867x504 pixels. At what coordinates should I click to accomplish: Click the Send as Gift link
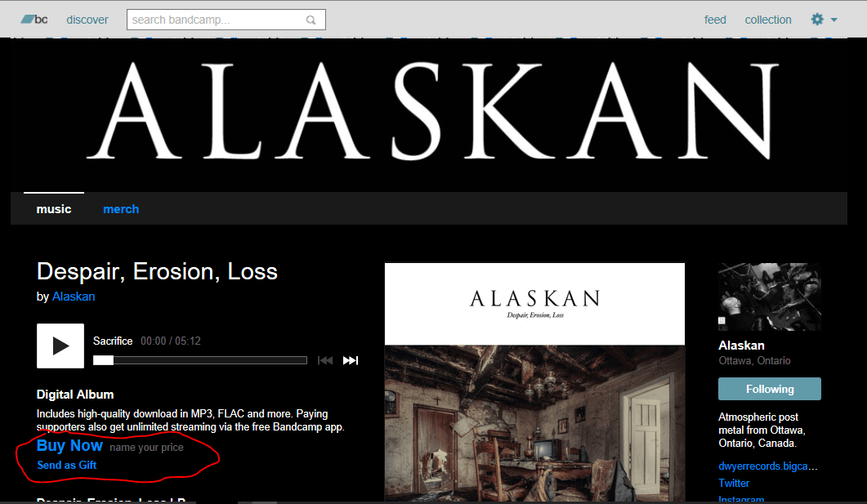point(67,466)
